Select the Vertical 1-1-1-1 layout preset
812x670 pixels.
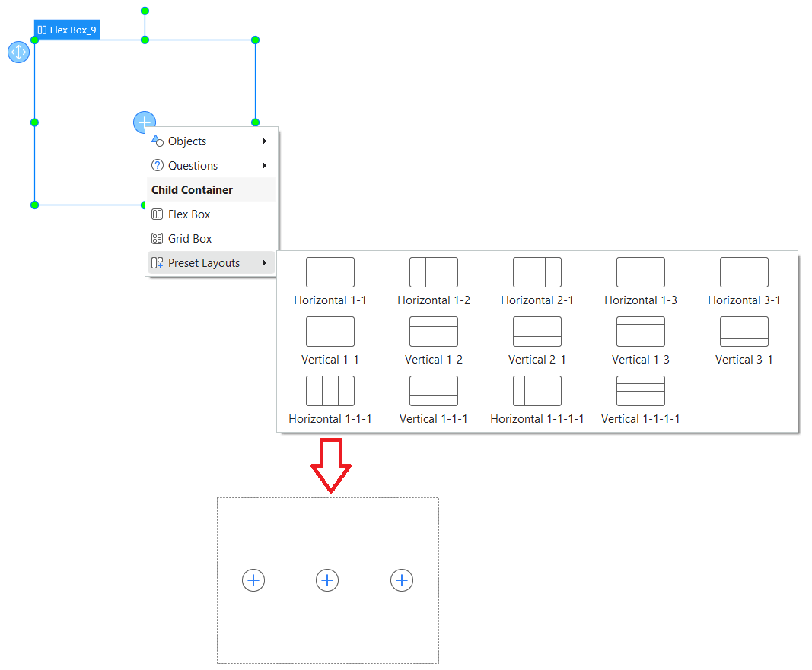[x=640, y=391]
